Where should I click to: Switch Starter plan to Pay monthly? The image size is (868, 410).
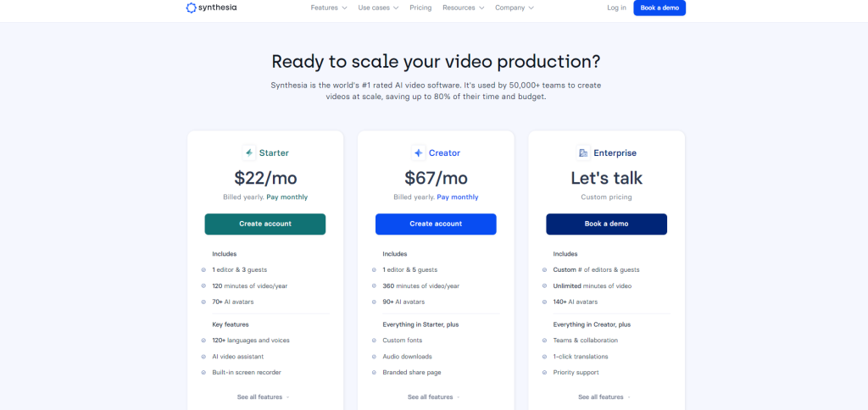click(x=287, y=197)
